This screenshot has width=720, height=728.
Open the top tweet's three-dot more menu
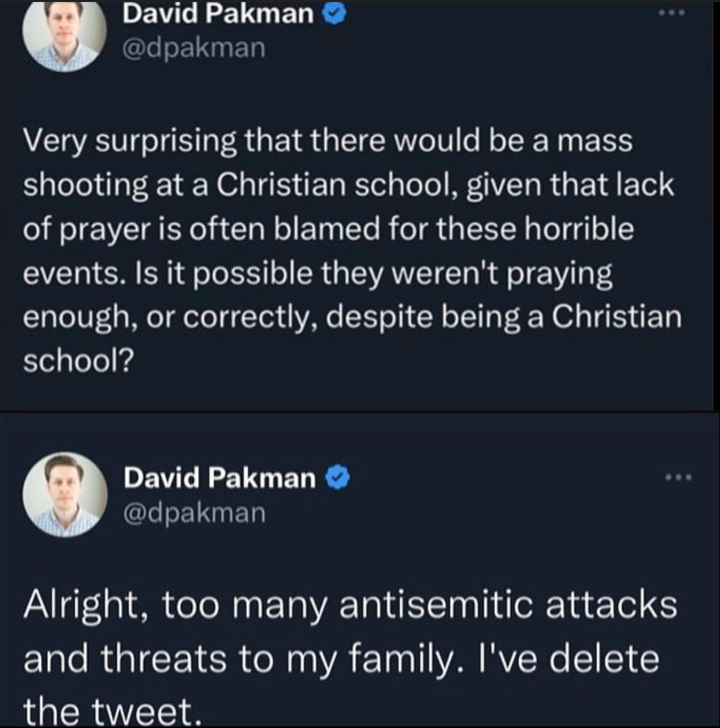(671, 14)
